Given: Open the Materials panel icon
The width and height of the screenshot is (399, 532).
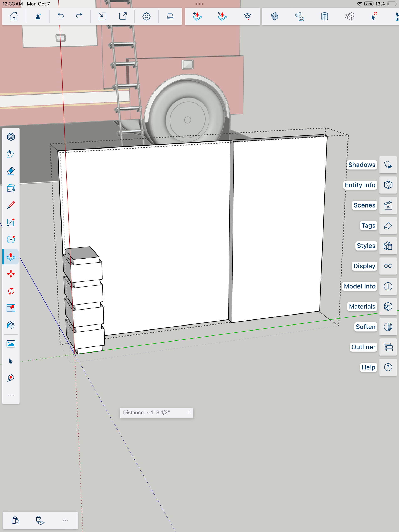Looking at the screenshot, I should click(x=388, y=306).
